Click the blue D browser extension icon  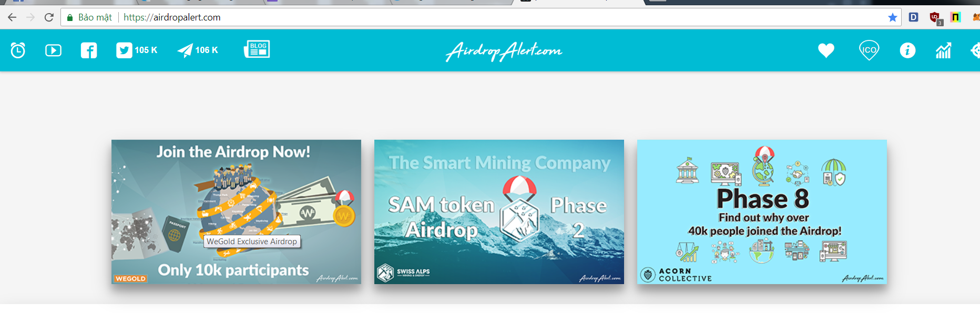point(914,17)
